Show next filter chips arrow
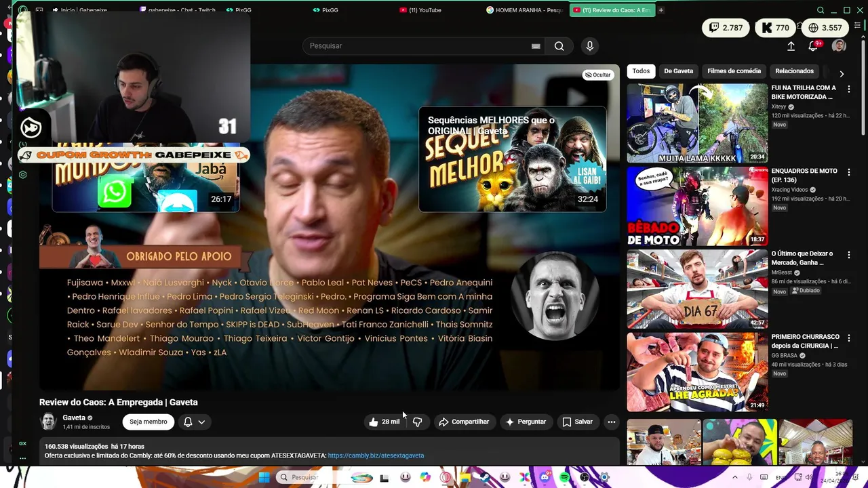 pos(842,73)
